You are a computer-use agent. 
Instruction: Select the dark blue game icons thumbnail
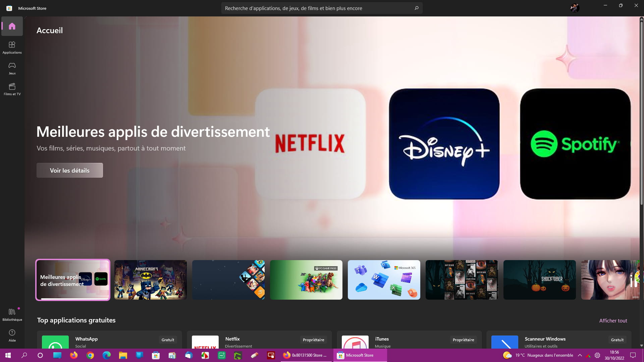(228, 280)
